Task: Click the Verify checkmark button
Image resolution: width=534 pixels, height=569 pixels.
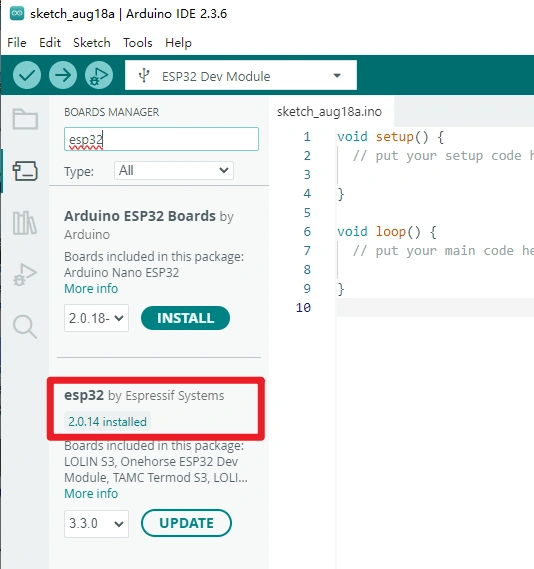Action: (27, 75)
